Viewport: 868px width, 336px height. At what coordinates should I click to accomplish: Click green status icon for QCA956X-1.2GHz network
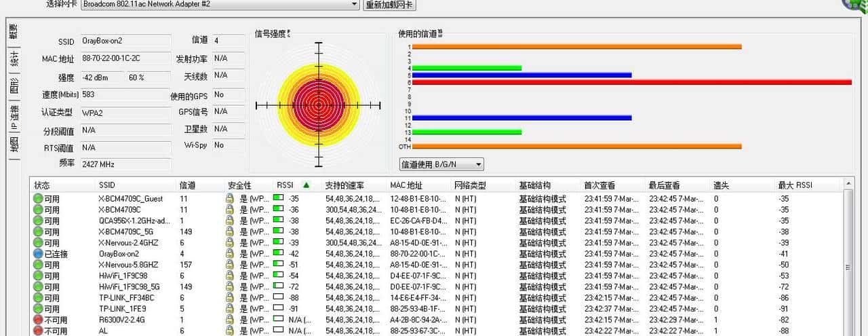pyautogui.click(x=38, y=221)
